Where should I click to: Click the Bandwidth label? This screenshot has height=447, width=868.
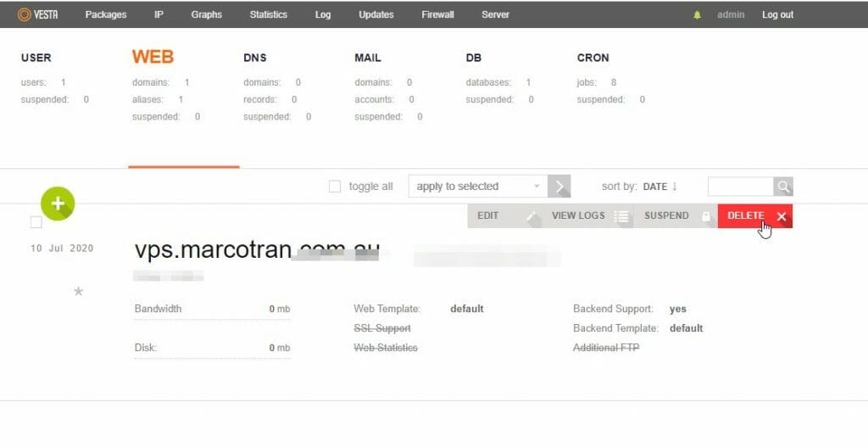[158, 309]
